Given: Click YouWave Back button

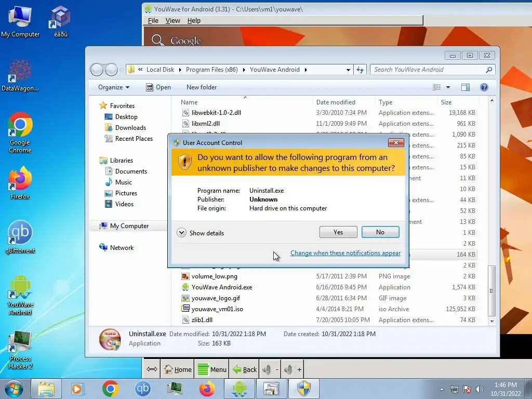Looking at the screenshot, I should click(245, 369).
